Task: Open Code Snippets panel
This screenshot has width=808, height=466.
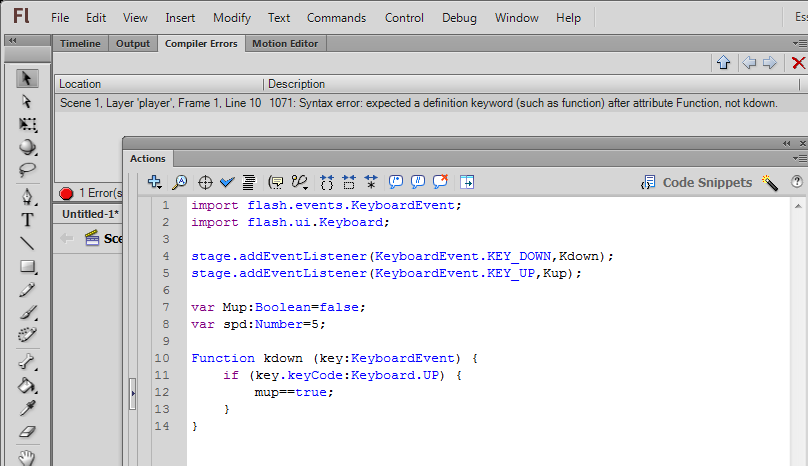Action: tap(696, 182)
